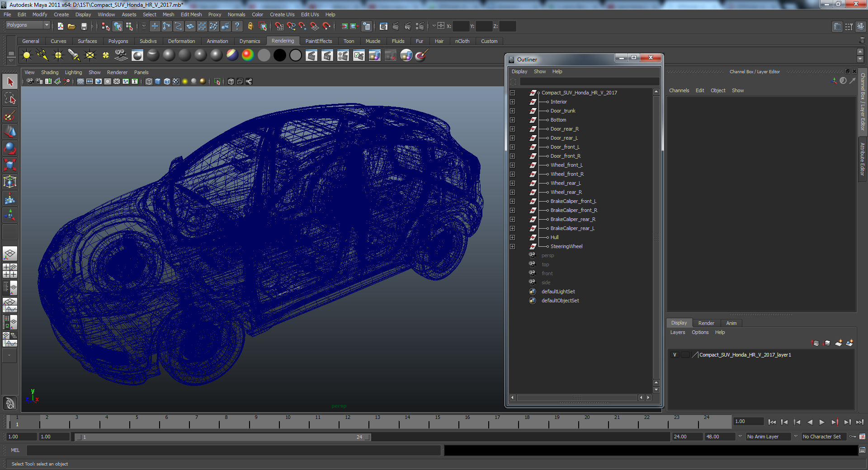
Task: Open Layers menu in Layer Editor
Action: tap(677, 332)
